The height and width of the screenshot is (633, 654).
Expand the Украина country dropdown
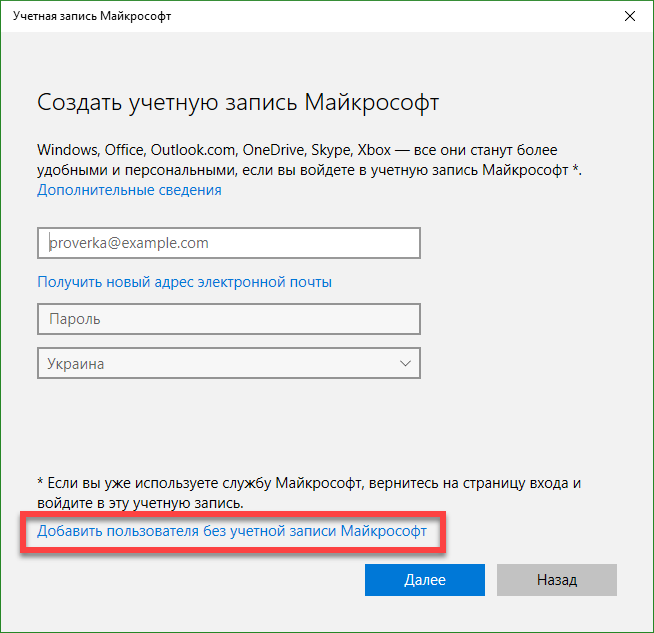pos(229,363)
